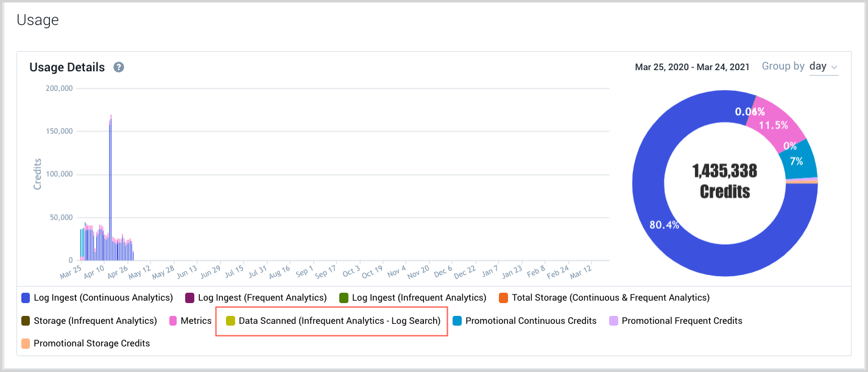This screenshot has height=372, width=868.
Task: Select the Usage Details heading
Action: [67, 67]
